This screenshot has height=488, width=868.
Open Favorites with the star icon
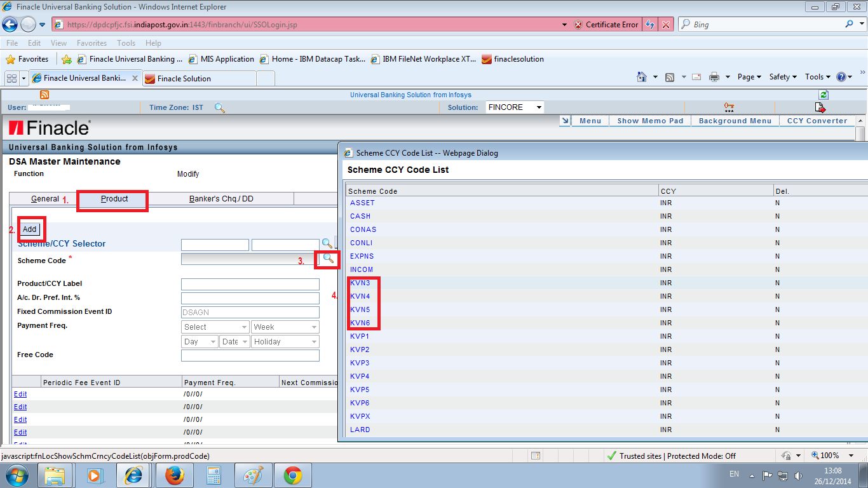(x=11, y=58)
